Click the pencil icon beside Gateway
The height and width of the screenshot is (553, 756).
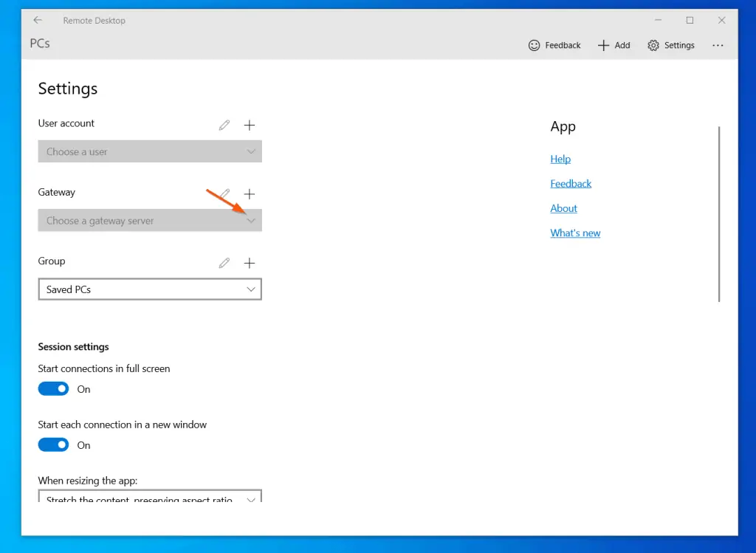pos(224,193)
